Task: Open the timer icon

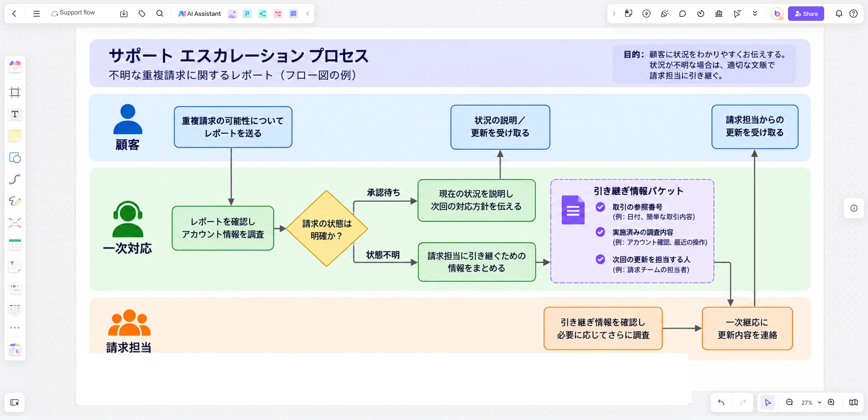Action: tap(701, 14)
